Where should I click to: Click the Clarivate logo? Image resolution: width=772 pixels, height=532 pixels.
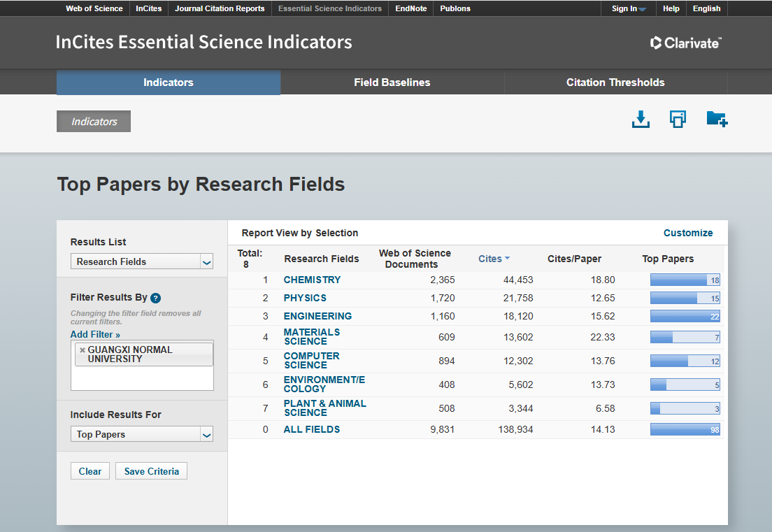coord(686,43)
